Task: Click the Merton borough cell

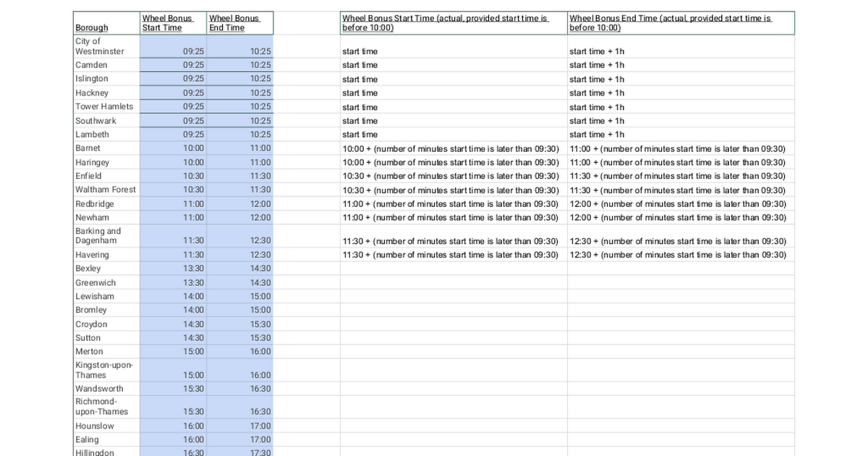Action: click(106, 352)
